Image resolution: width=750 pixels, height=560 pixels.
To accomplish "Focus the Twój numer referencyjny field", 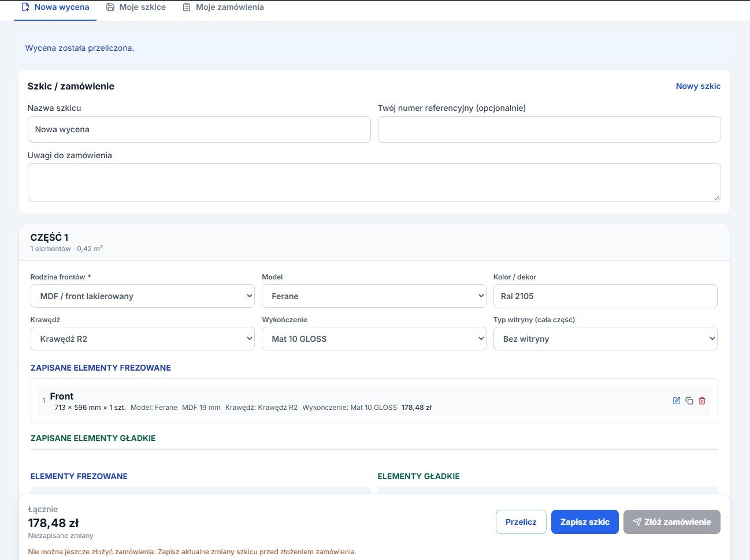I will (549, 129).
